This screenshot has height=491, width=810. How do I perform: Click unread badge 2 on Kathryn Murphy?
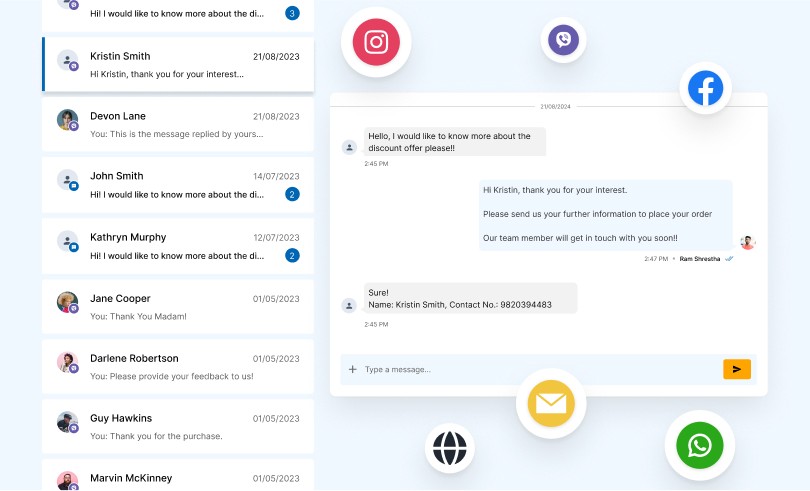point(292,255)
